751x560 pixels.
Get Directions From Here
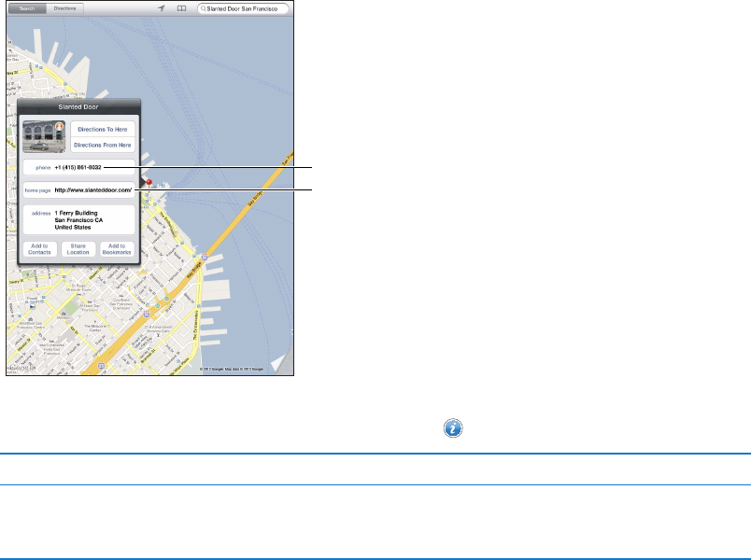click(x=103, y=145)
